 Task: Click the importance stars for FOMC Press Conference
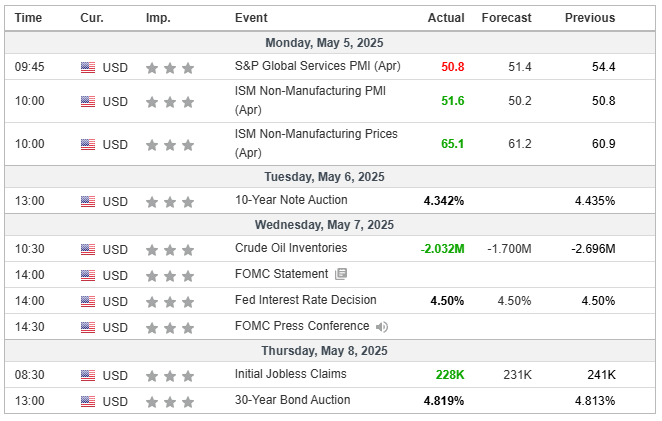(x=170, y=328)
